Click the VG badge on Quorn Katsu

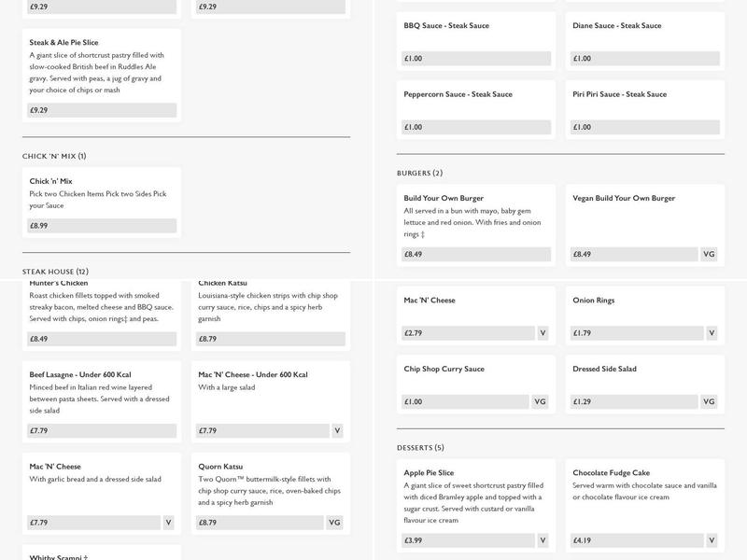coord(334,523)
